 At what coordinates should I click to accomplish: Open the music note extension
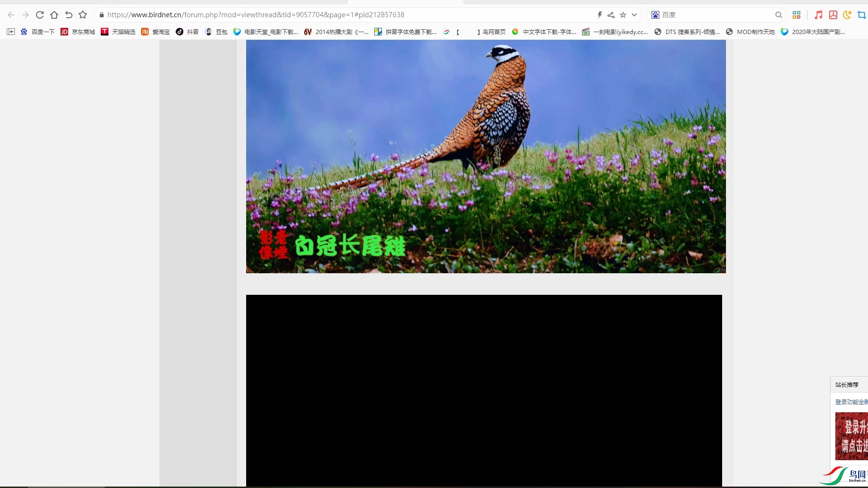pyautogui.click(x=818, y=15)
